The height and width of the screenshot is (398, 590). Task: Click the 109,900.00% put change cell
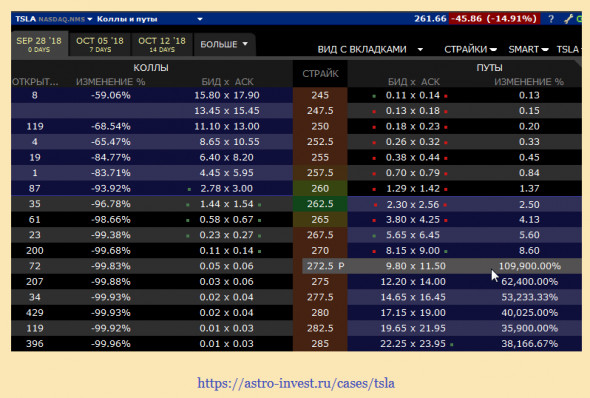pyautogui.click(x=529, y=266)
